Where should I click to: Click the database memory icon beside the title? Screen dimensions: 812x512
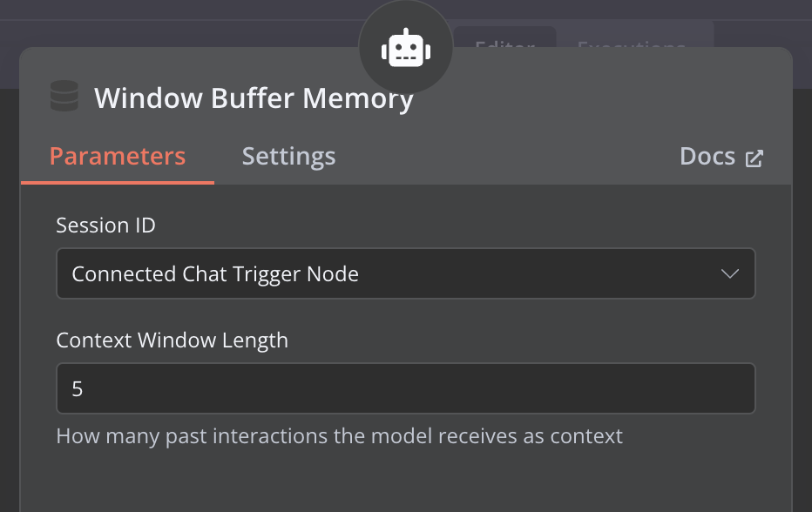pyautogui.click(x=64, y=97)
